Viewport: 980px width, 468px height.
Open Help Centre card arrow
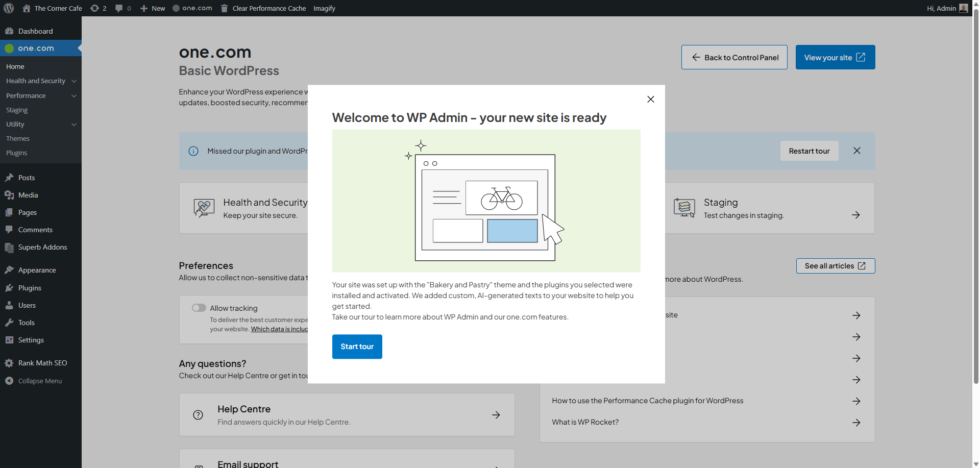(x=496, y=415)
